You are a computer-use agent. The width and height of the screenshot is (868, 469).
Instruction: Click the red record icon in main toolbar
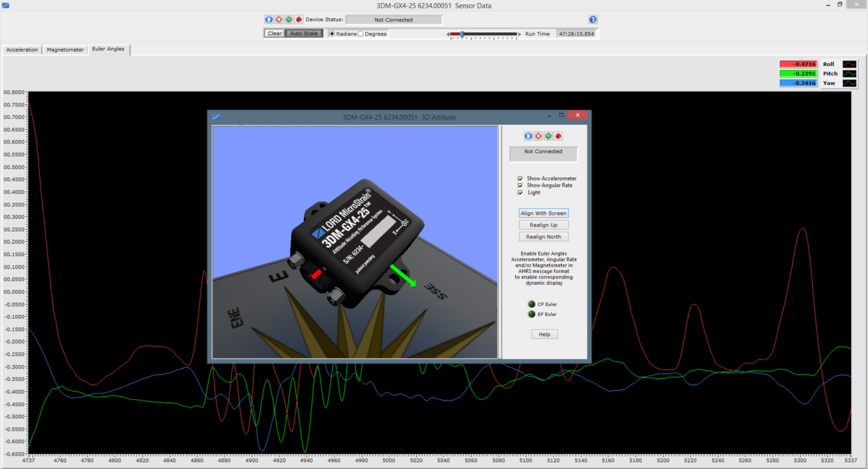click(x=299, y=20)
